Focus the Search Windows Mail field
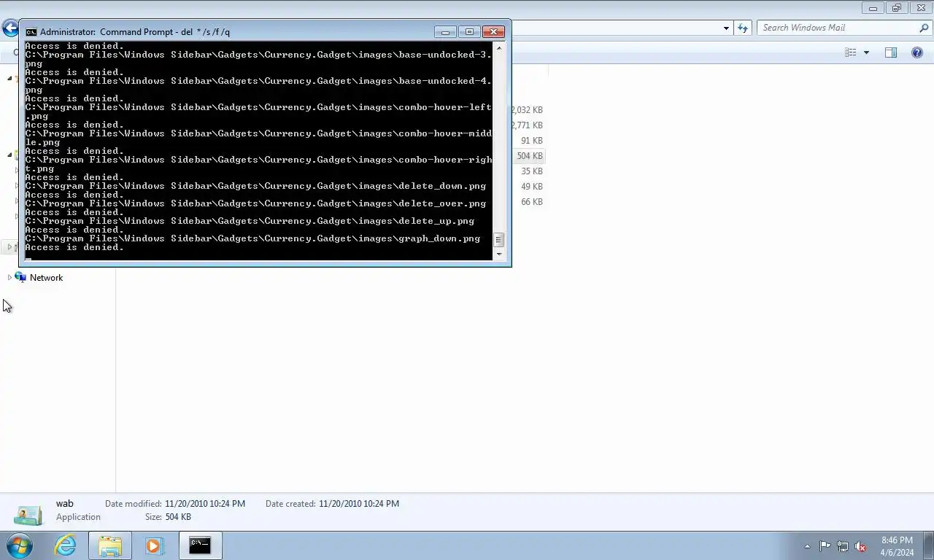 click(x=838, y=28)
